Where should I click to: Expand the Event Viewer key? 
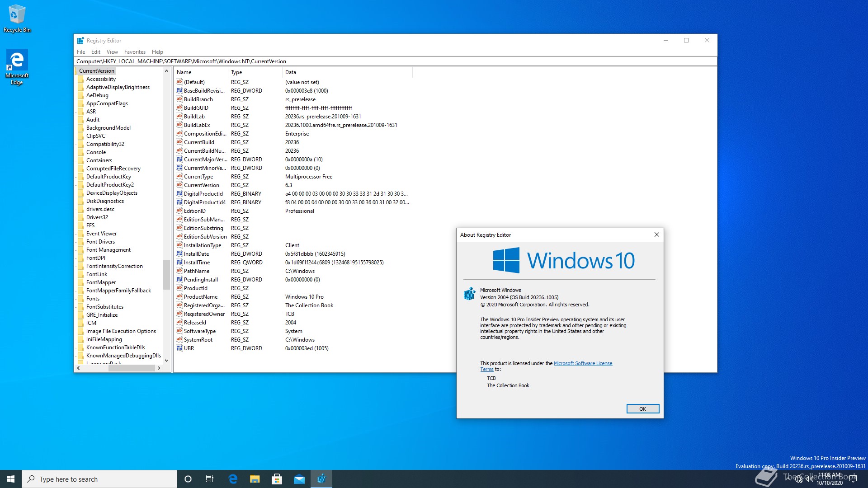pos(76,234)
